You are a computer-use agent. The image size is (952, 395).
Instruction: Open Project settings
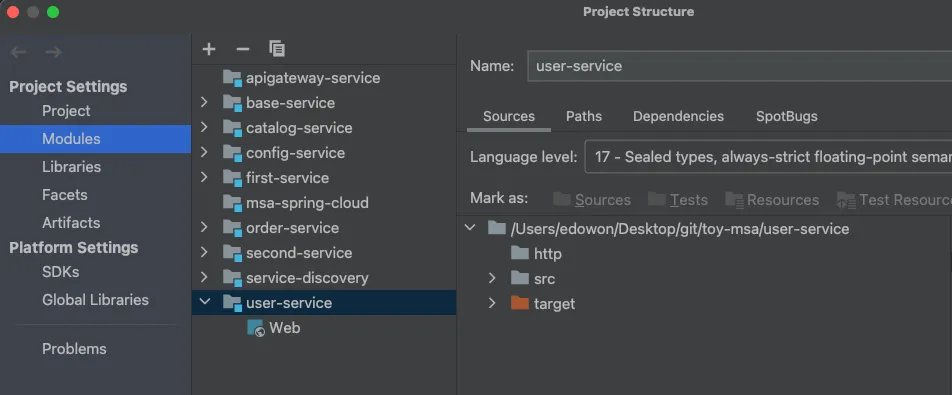[66, 111]
